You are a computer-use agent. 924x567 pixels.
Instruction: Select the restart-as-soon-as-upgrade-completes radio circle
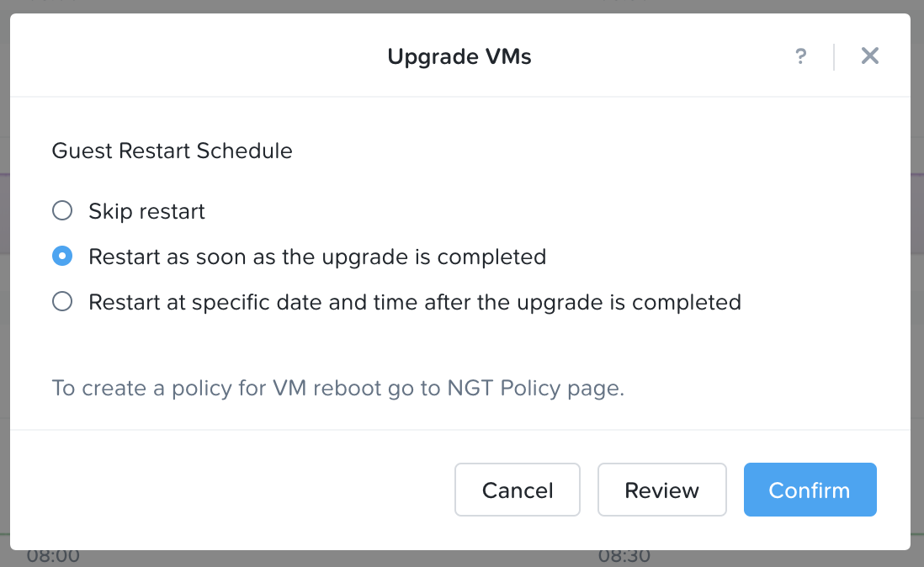[62, 256]
